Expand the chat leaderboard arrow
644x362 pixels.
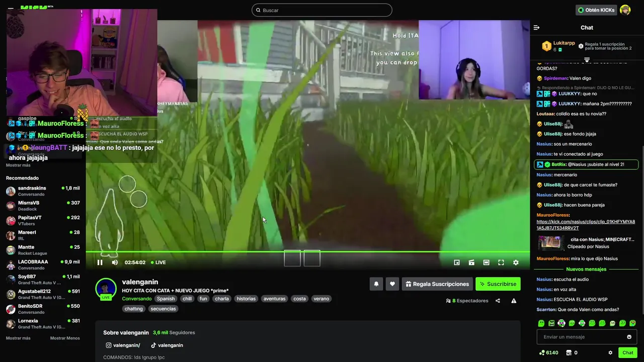click(587, 60)
